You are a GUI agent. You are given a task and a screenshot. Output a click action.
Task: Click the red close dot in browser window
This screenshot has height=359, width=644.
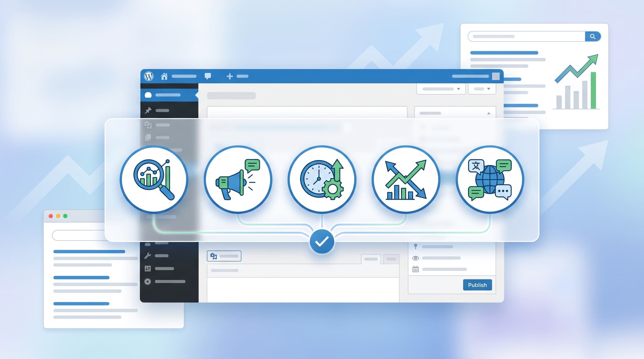51,216
